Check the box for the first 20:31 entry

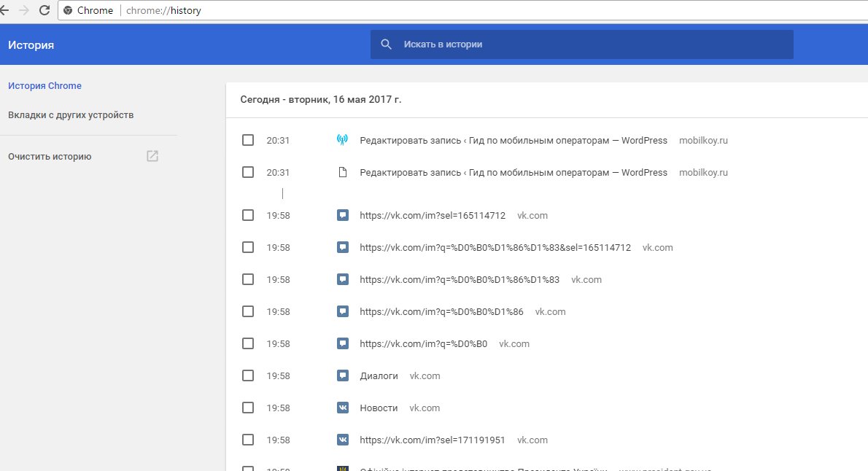[x=248, y=140]
